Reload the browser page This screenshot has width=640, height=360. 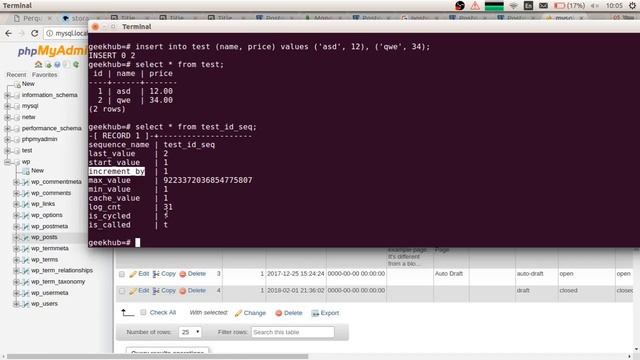click(35, 33)
